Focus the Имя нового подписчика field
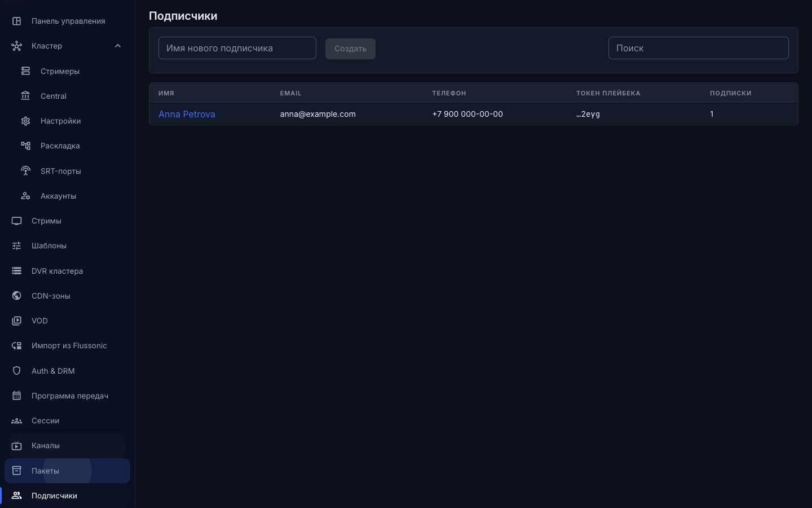The width and height of the screenshot is (812, 508). [237, 48]
